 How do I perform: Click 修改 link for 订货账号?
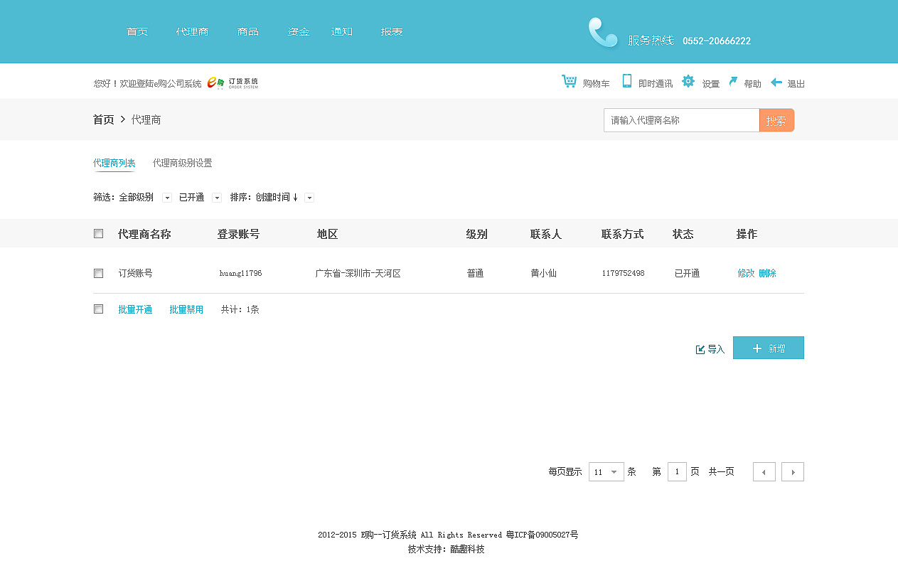pos(746,274)
